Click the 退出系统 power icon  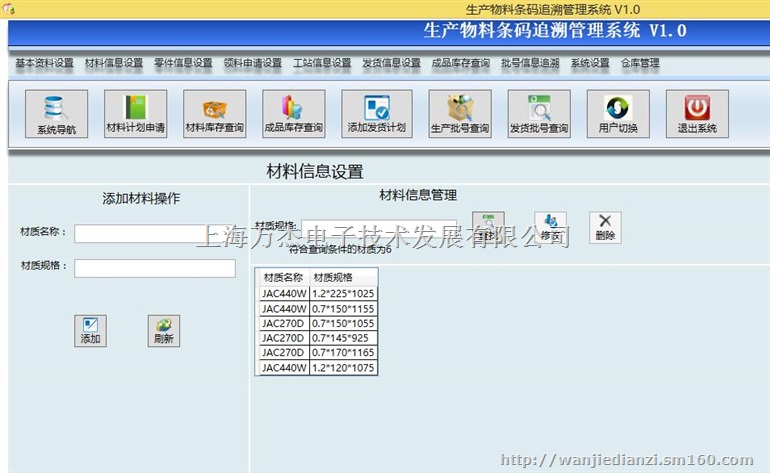[x=697, y=113]
